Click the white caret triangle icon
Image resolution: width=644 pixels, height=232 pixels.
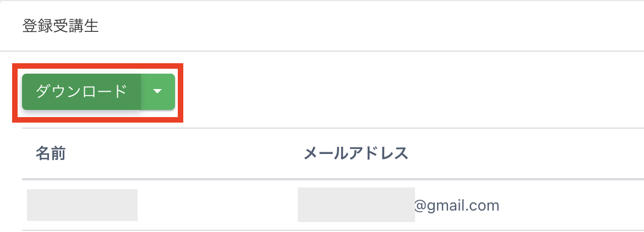click(158, 91)
